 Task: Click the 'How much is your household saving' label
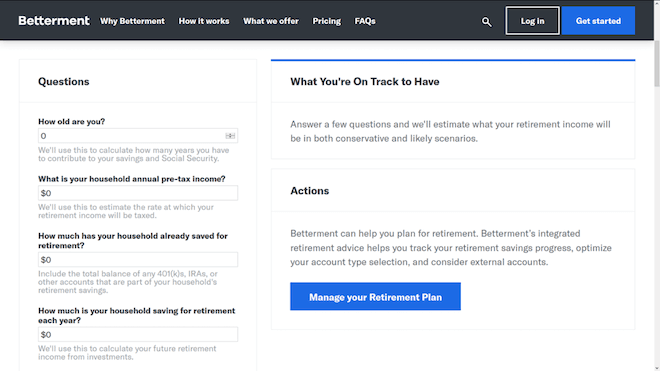(136, 315)
